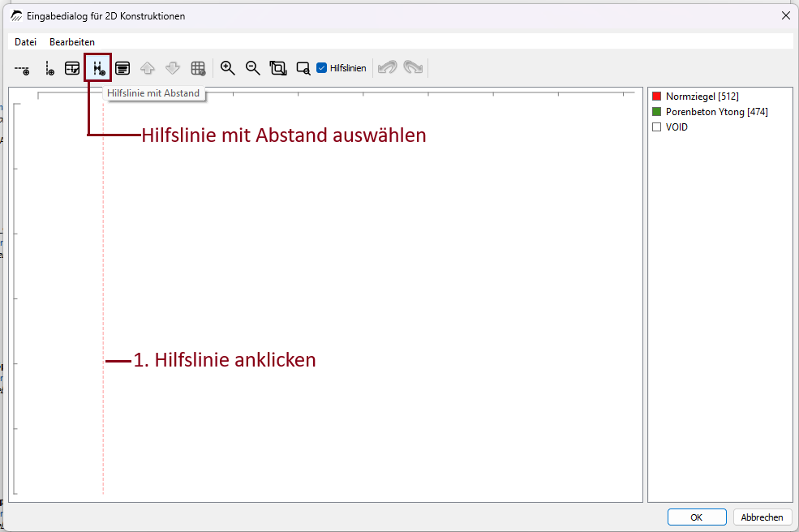Choose Porenbeton Ytong [474] material
This screenshot has height=532, width=799.
point(716,112)
